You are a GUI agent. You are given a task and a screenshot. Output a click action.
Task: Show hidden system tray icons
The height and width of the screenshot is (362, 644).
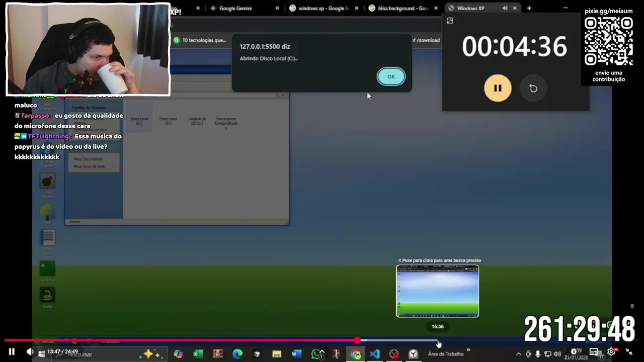[519, 354]
